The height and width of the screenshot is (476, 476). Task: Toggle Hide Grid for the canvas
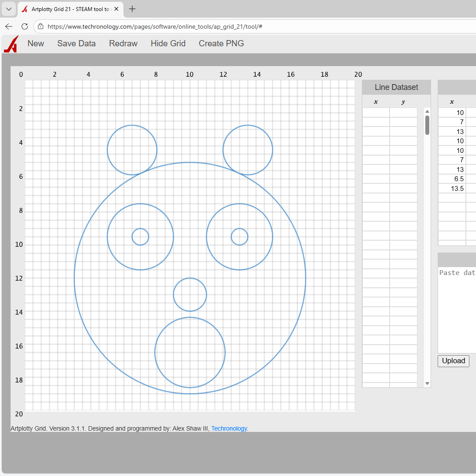[168, 43]
